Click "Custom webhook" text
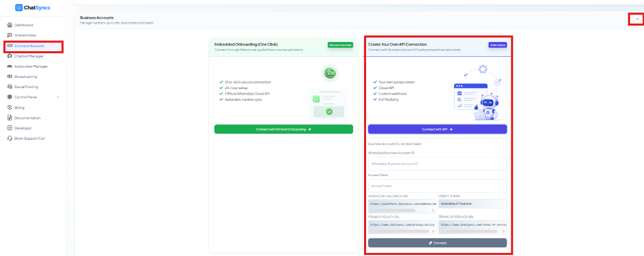The height and width of the screenshot is (256, 644). 392,94
